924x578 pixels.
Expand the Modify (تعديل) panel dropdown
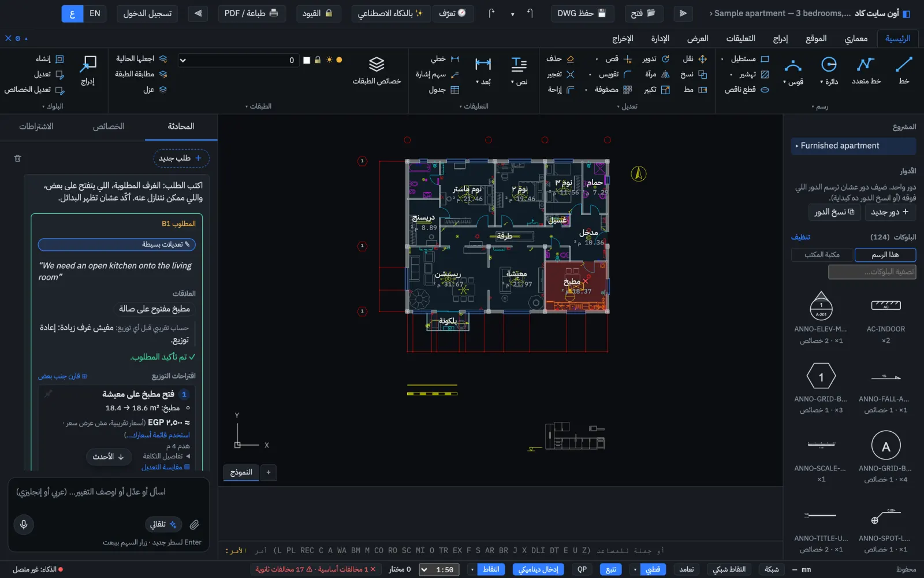[627, 106]
